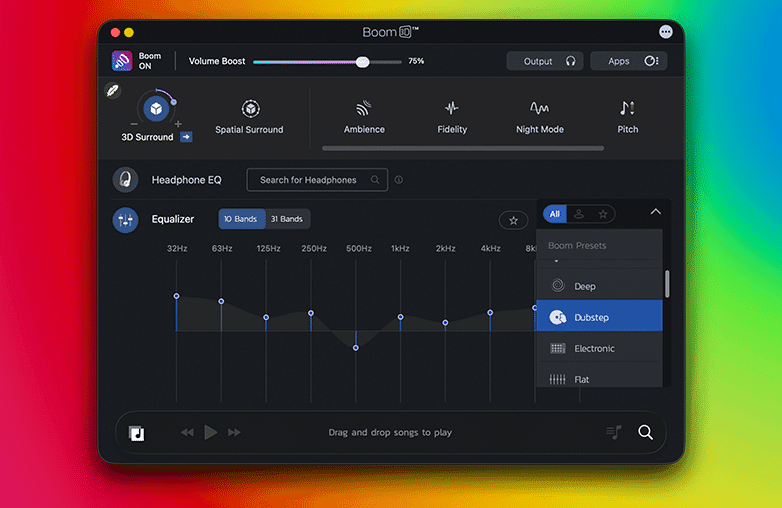Toggle the Headphone EQ icon
Image resolution: width=782 pixels, height=508 pixels.
(125, 179)
